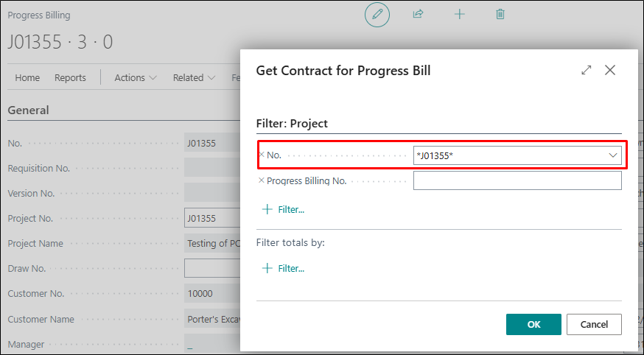
Task: Click the share icon in header
Action: [x=419, y=14]
